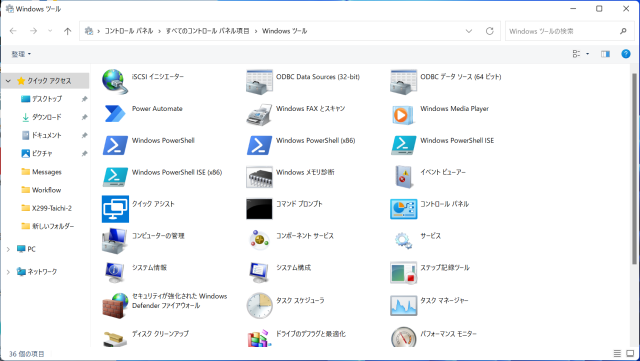This screenshot has width=640, height=361.
Task: Open the view options dropdown arrow
Action: [587, 54]
